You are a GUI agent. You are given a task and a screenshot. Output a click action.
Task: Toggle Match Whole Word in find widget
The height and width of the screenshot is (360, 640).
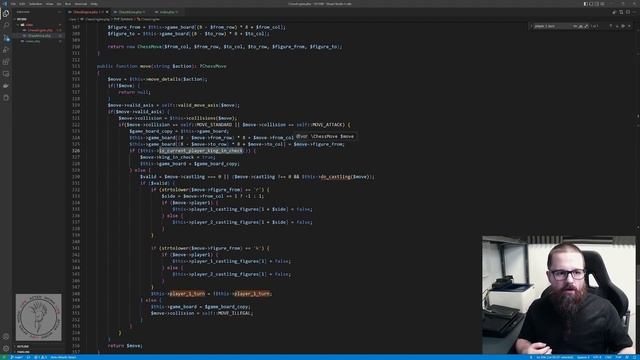[581, 26]
